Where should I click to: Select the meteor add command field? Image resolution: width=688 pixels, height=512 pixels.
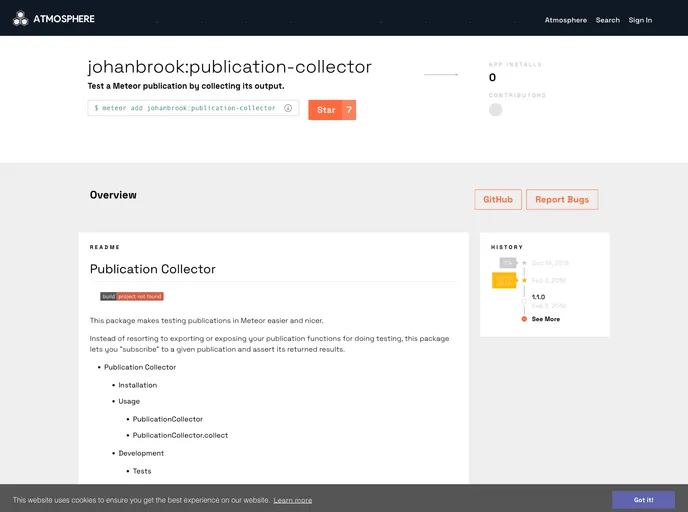tap(194, 108)
